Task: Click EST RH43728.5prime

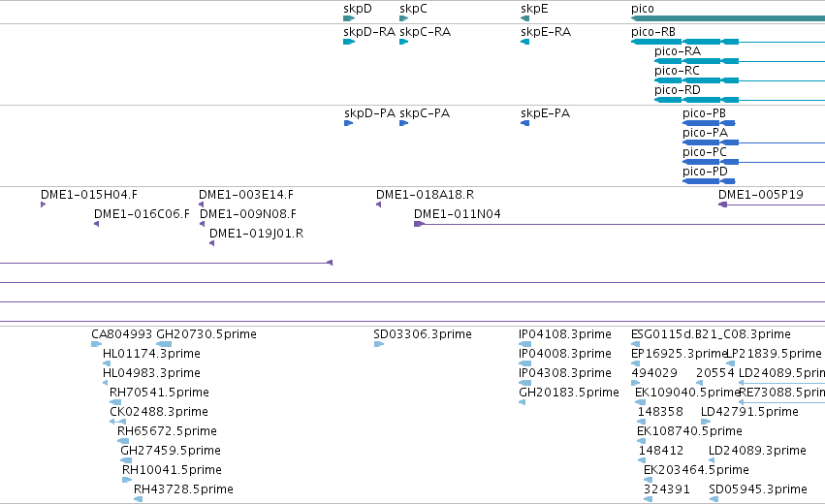Action: click(183, 490)
